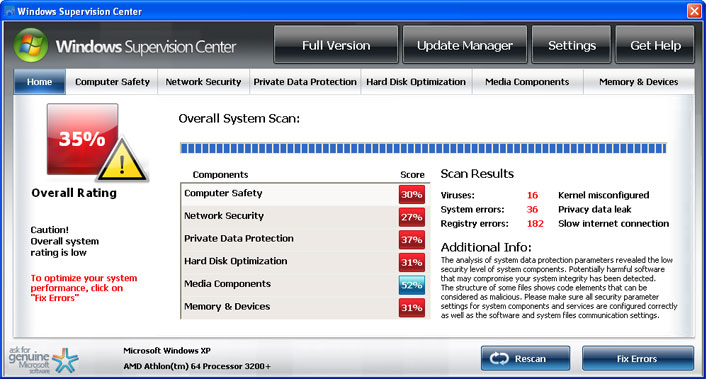
Task: Click the Network Security 27% score badge
Action: pos(412,217)
